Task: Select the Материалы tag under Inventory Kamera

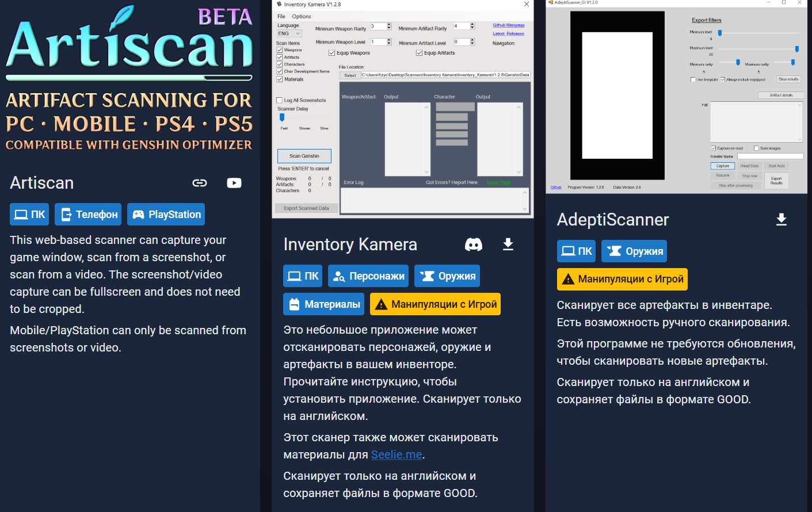Action: (x=323, y=304)
